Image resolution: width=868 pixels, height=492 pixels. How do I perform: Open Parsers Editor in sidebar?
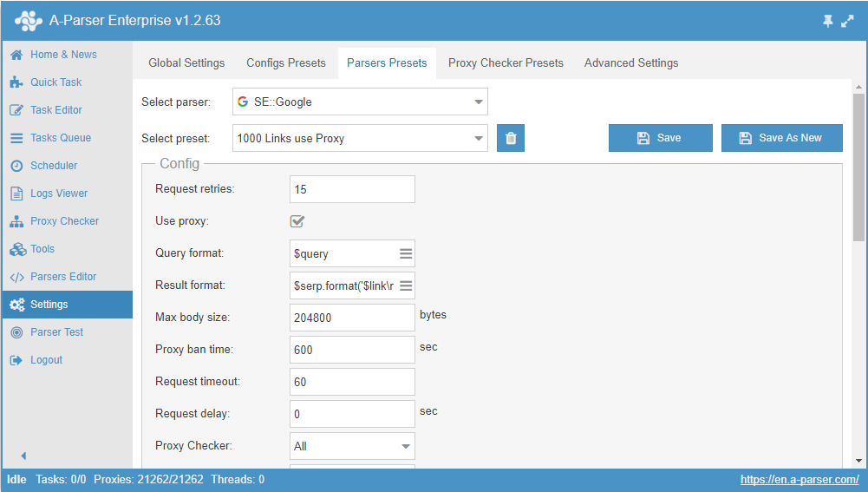(67, 276)
